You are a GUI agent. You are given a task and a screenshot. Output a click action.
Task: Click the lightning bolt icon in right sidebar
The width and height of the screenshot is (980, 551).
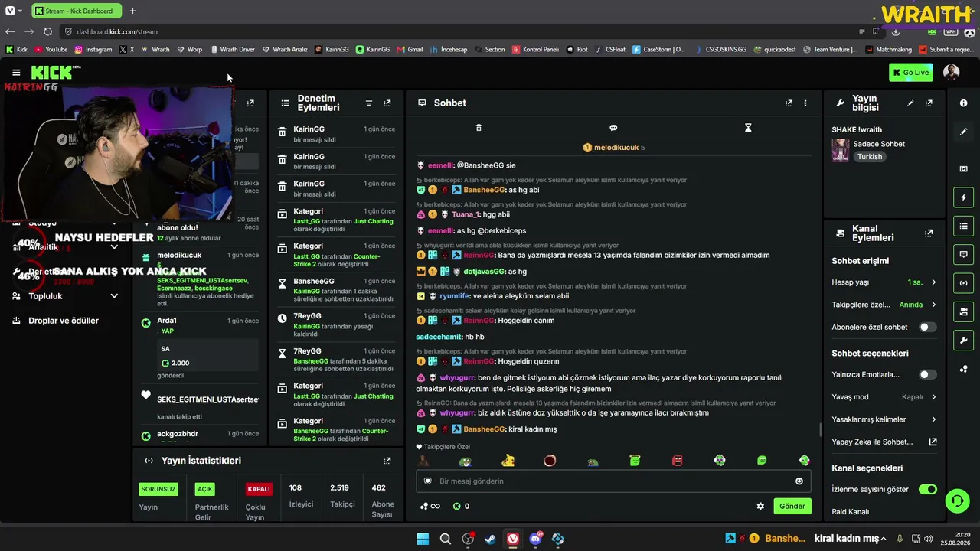963,197
